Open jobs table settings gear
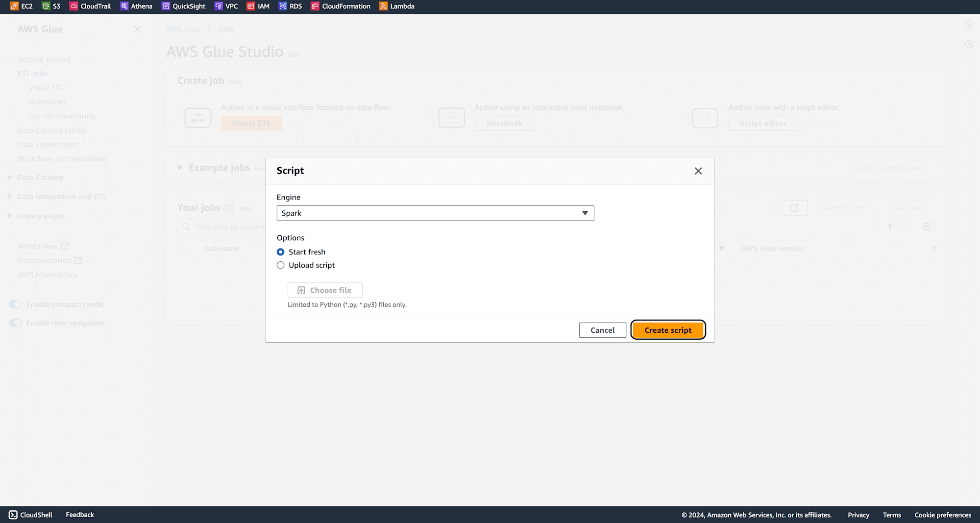Viewport: 980px width, 523px height. (927, 227)
